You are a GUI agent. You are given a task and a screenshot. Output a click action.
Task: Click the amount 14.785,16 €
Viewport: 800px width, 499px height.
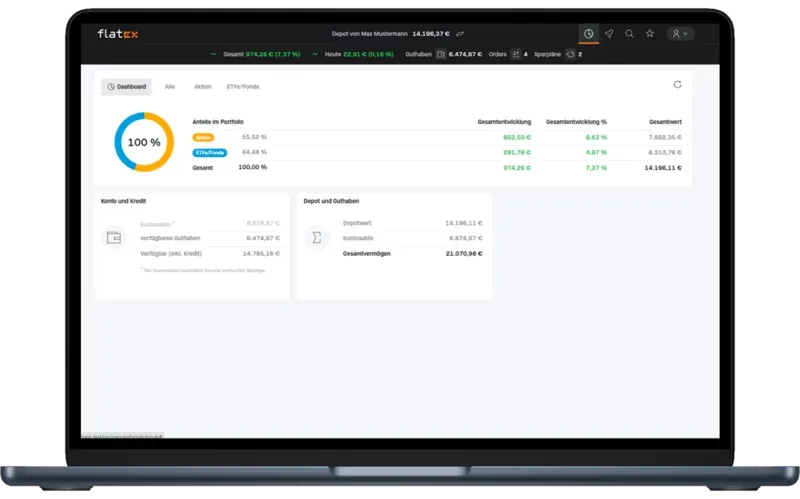pos(261,254)
